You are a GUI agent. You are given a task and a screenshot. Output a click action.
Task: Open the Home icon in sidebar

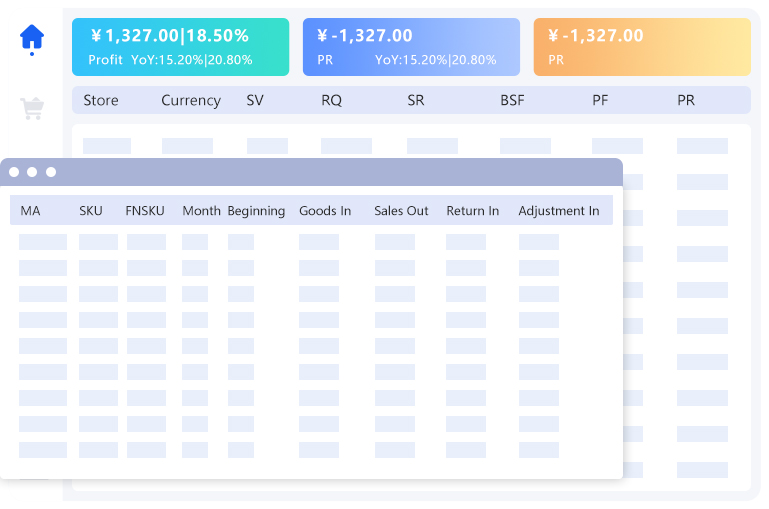point(32,38)
